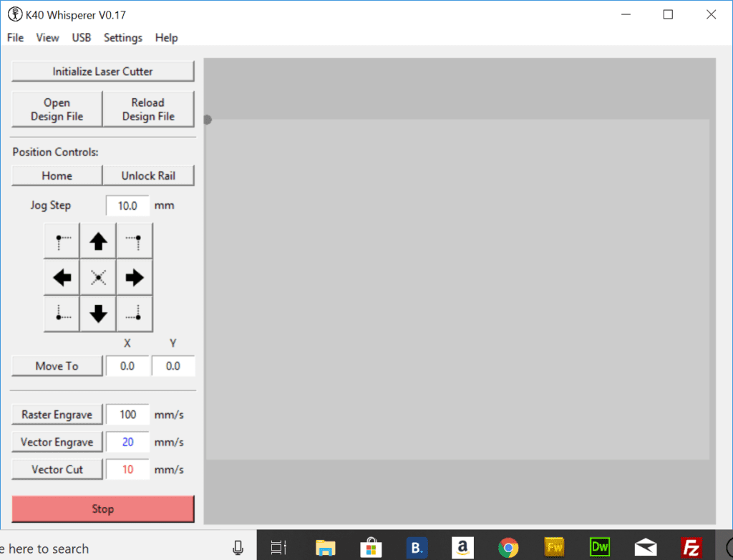This screenshot has width=733, height=560.
Task: Click the Jog Step value field
Action: (127, 206)
